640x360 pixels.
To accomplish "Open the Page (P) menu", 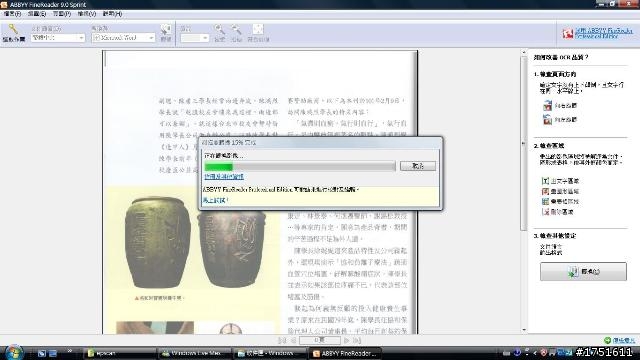I will tap(62, 14).
